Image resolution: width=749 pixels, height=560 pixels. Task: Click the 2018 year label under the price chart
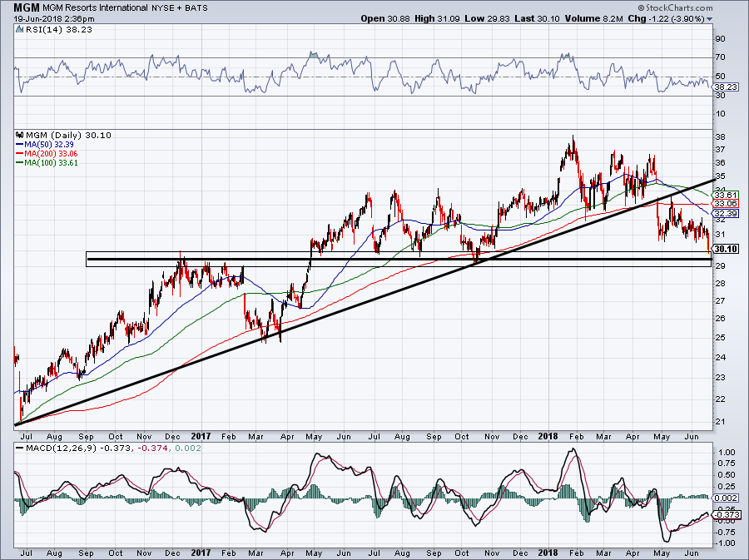(548, 436)
